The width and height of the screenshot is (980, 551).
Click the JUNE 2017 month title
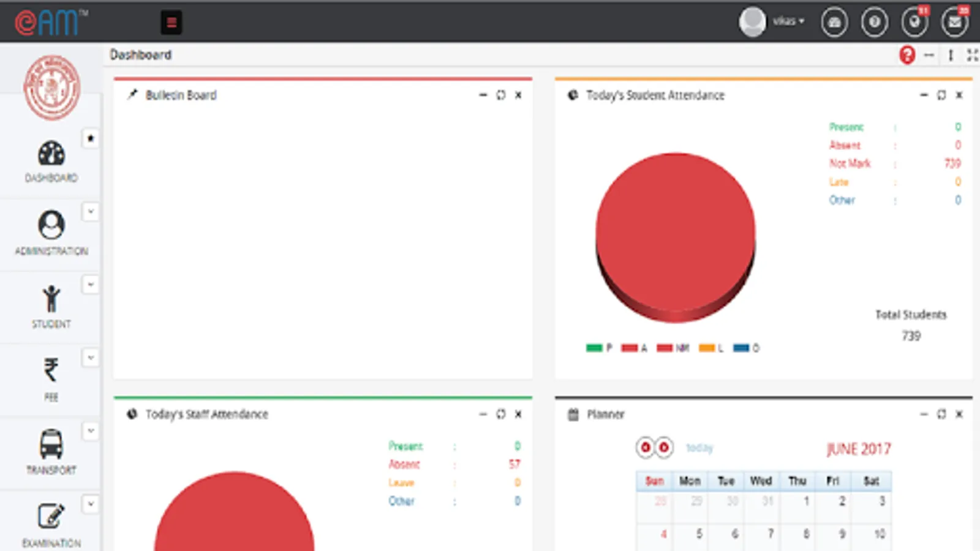859,449
